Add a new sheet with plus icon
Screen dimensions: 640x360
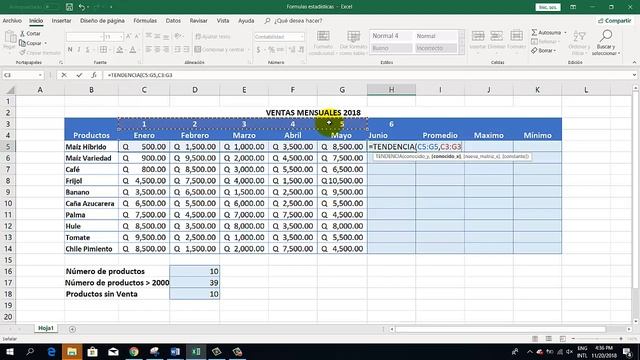pos(72,329)
